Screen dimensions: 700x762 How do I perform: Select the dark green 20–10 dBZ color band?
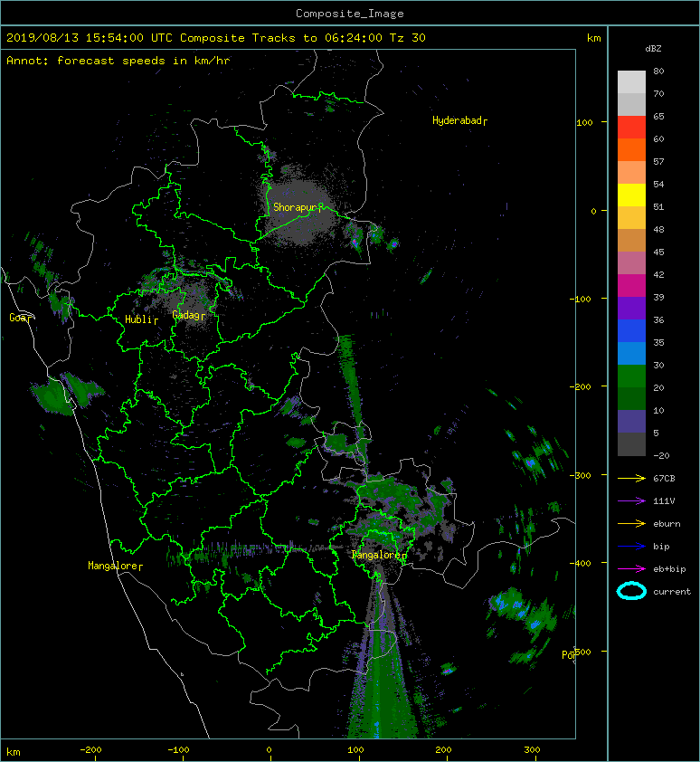coord(631,398)
